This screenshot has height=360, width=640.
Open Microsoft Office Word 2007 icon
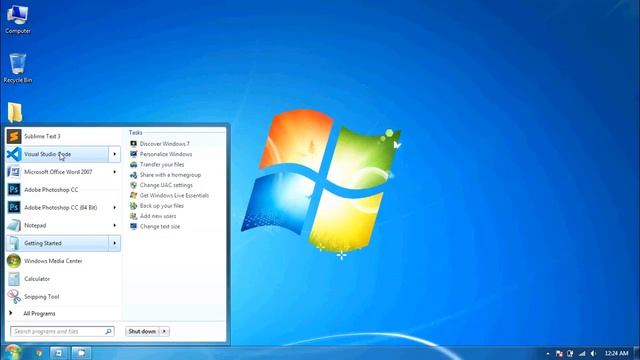point(14,172)
